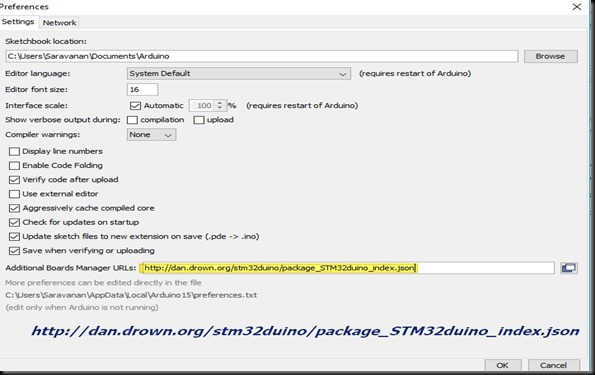Click the Additional Boards Manager URLs field
Screen dimensions: 595x375
click(x=347, y=268)
